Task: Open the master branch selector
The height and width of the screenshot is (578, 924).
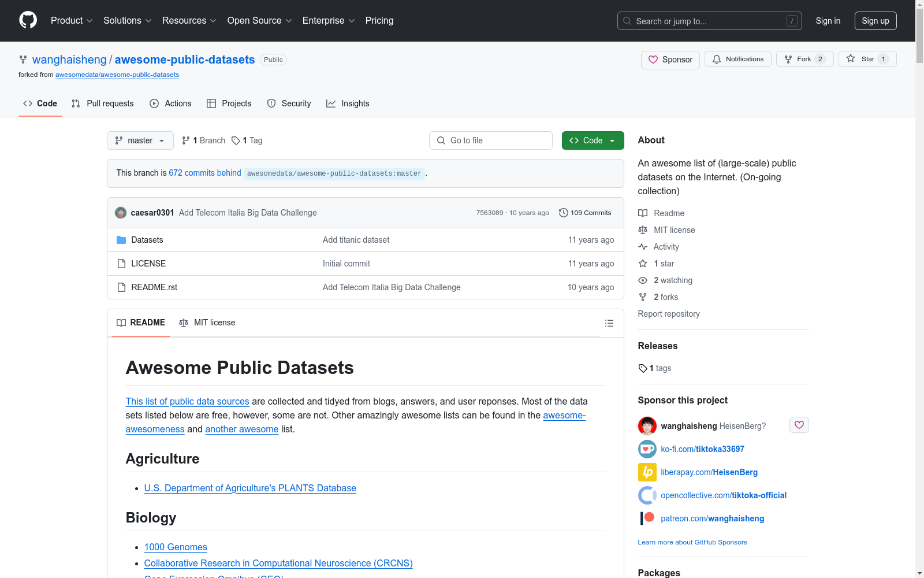Action: tap(140, 140)
